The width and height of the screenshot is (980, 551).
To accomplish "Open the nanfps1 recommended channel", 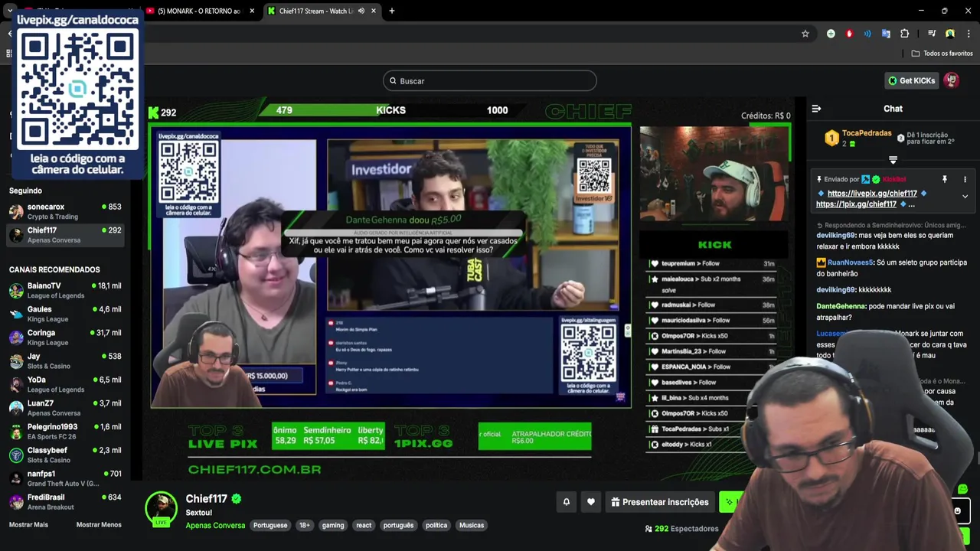I will 65,478.
